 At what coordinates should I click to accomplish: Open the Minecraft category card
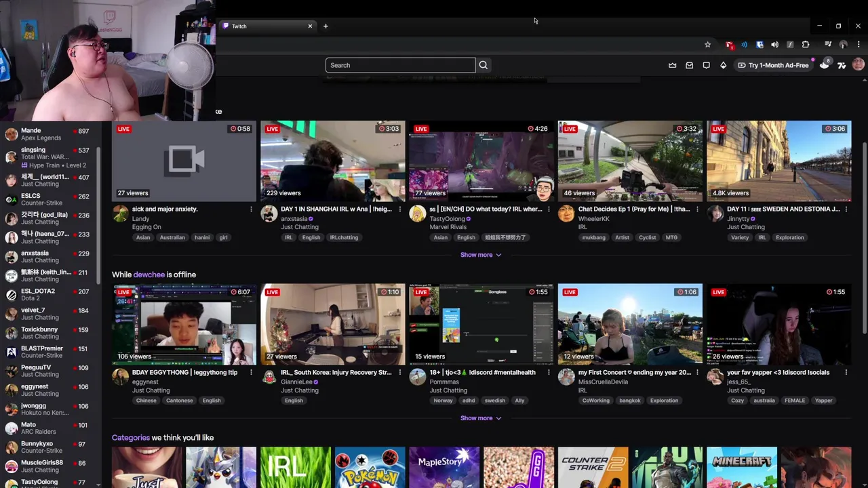coord(742,468)
